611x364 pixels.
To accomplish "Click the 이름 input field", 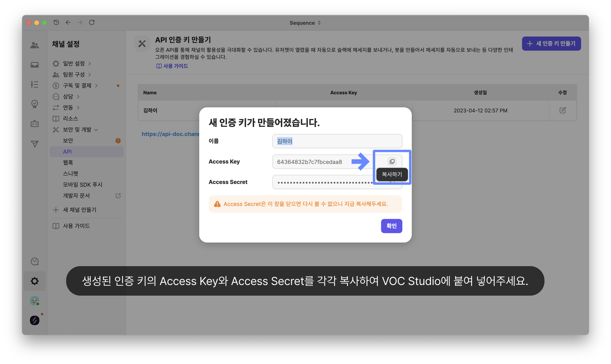I will [x=337, y=141].
